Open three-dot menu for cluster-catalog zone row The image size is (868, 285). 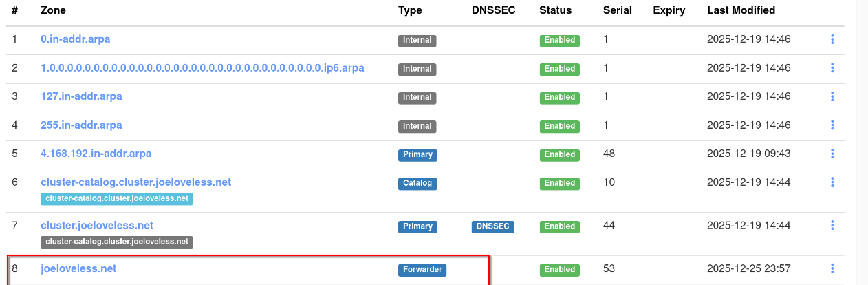pos(832,182)
